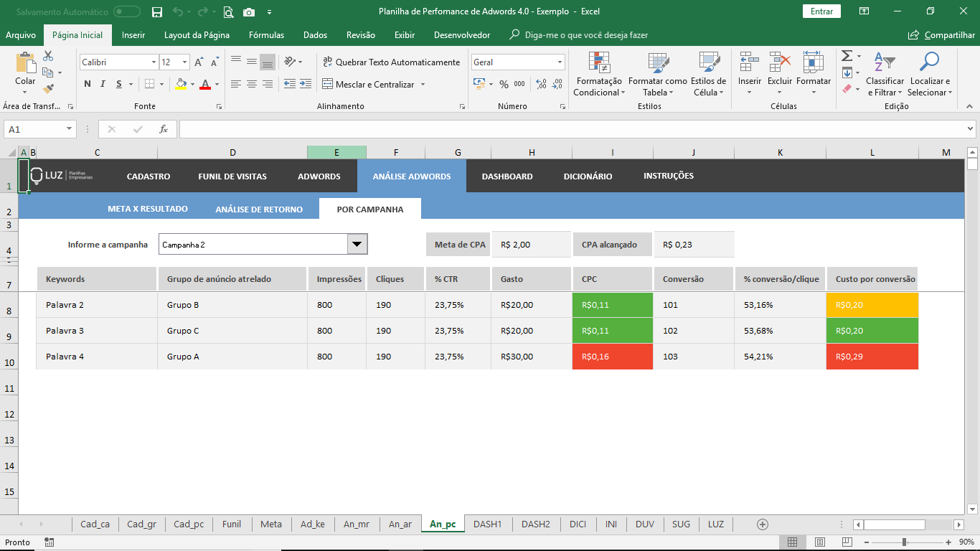This screenshot has height=551, width=980.
Task: Click the Diga-me search box
Action: tap(578, 35)
